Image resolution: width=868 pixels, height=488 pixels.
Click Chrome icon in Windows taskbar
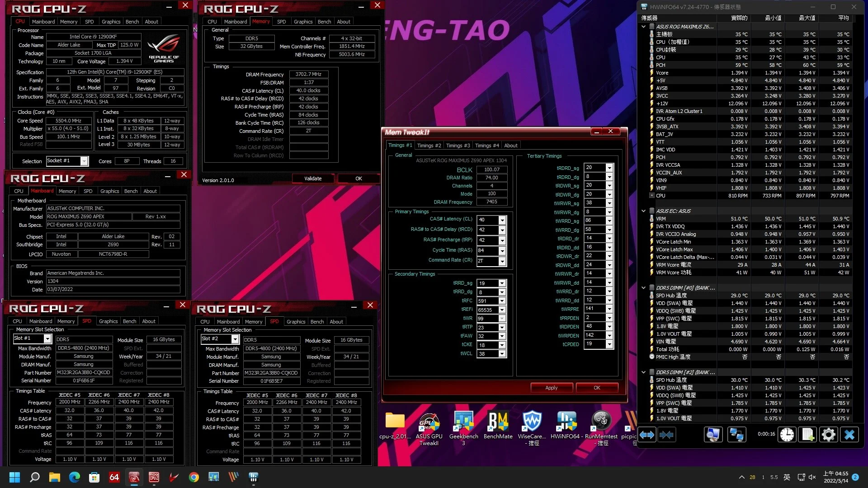(194, 477)
